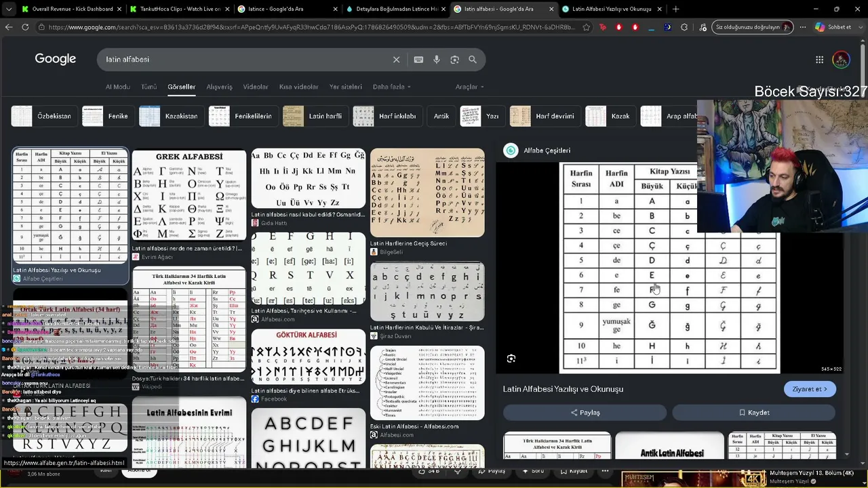Screen dimensions: 868x488
Task: Click the 'Paylaş' share button in preview
Action: coord(585,412)
